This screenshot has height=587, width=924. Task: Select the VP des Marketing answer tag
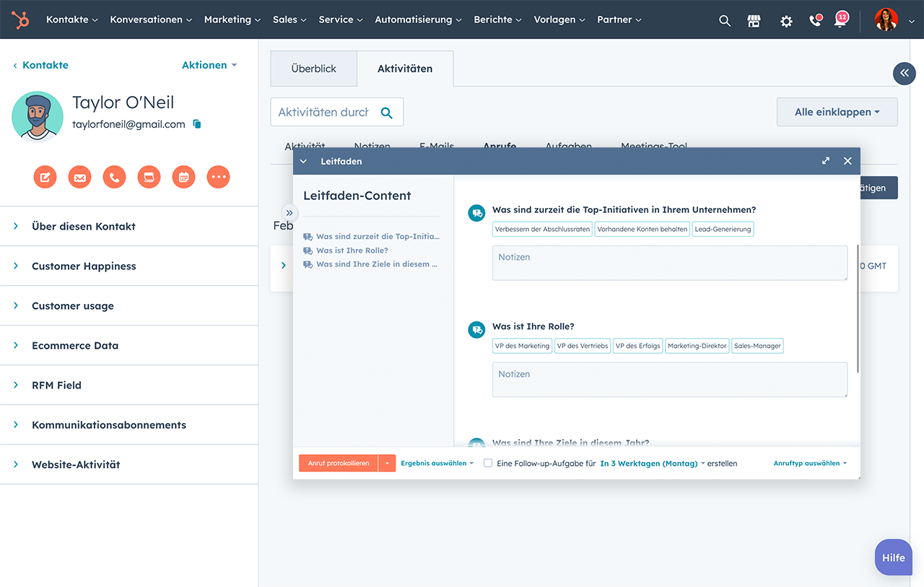click(522, 346)
